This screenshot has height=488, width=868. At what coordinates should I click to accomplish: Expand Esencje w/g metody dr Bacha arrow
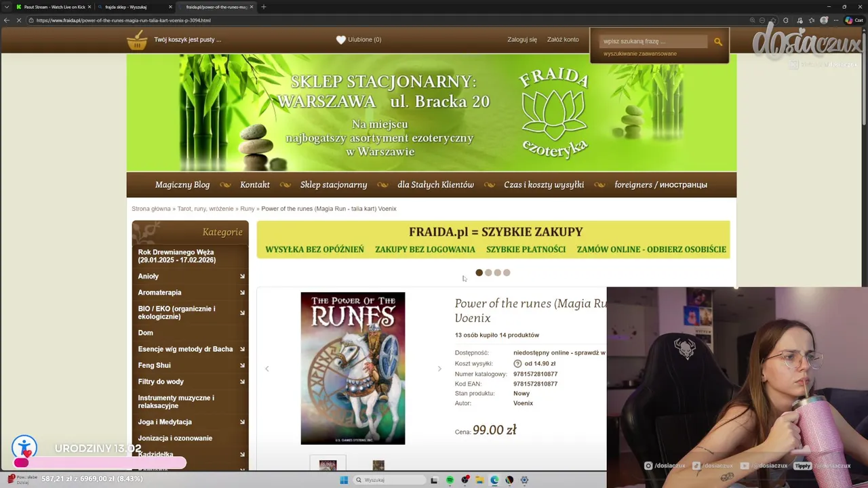pyautogui.click(x=242, y=349)
